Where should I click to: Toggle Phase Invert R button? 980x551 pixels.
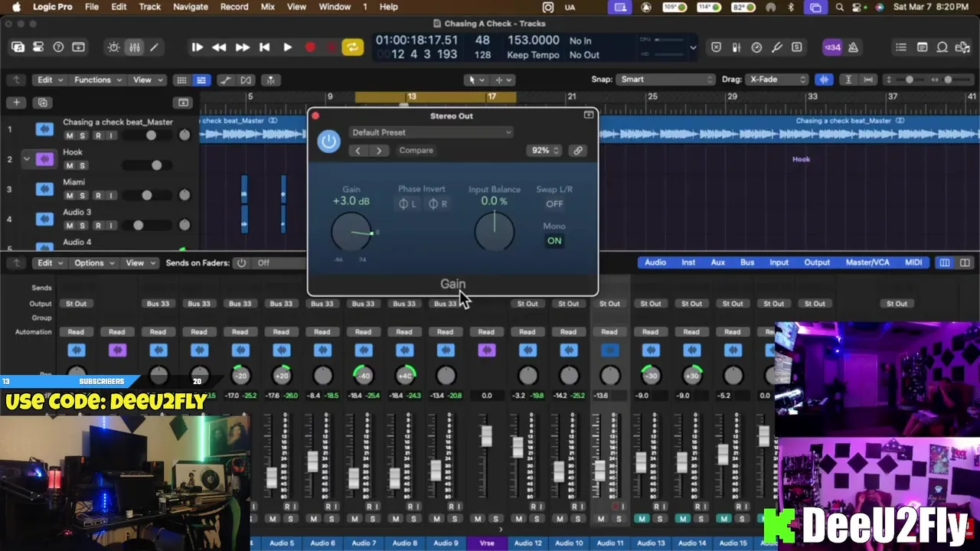tap(437, 204)
